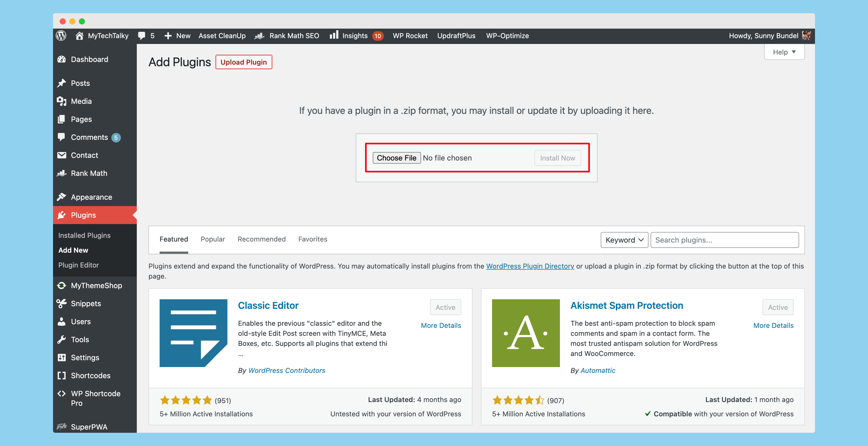Click the Snippets scissors icon
868x446 pixels.
(x=61, y=304)
